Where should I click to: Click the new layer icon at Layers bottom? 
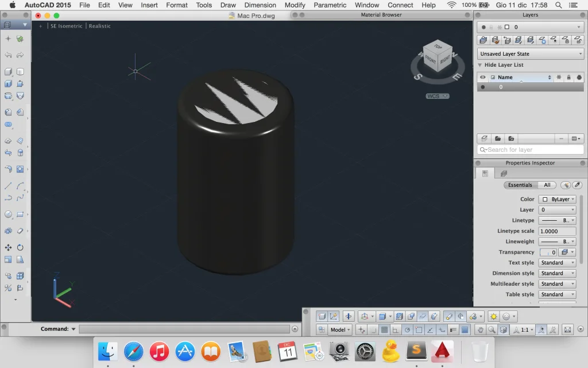click(x=484, y=139)
